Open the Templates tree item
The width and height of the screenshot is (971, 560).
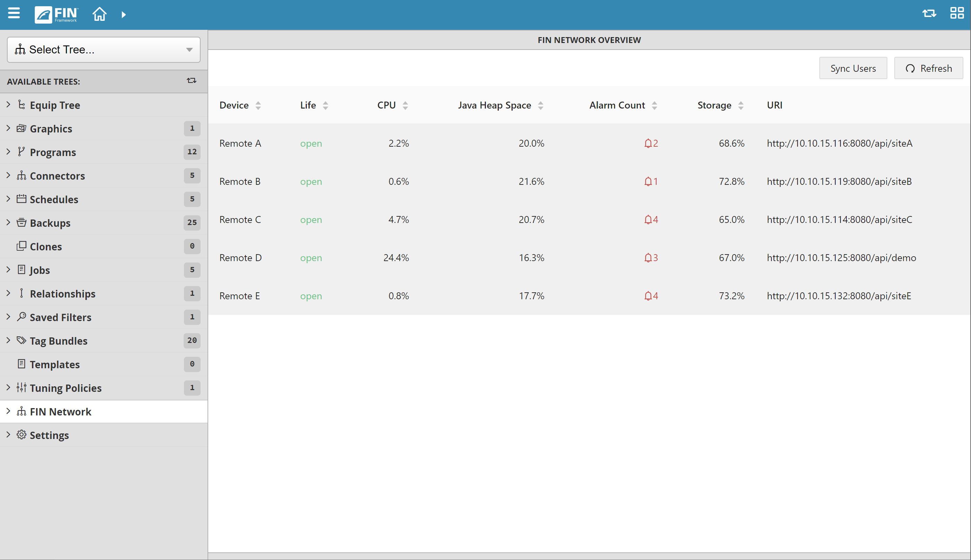pos(54,364)
